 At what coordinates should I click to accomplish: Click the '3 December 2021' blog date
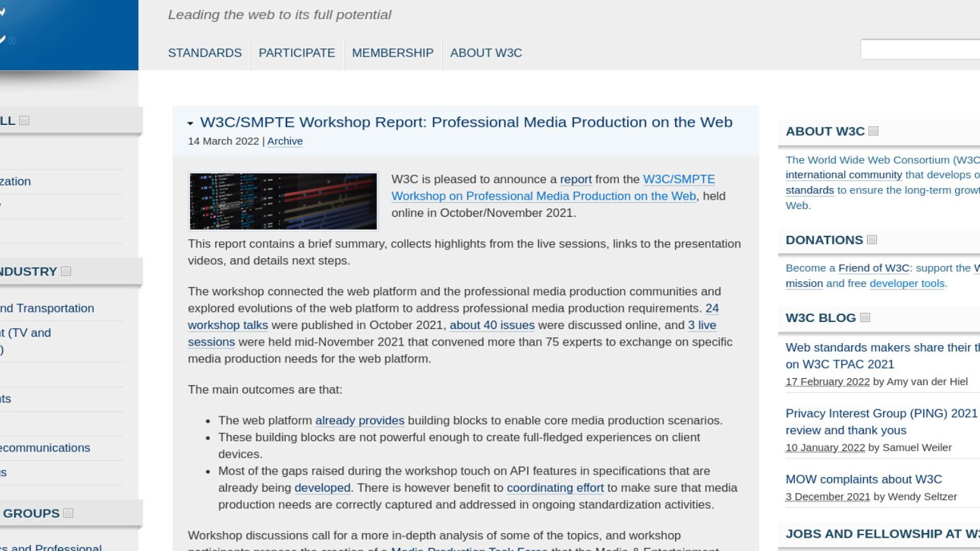[828, 496]
